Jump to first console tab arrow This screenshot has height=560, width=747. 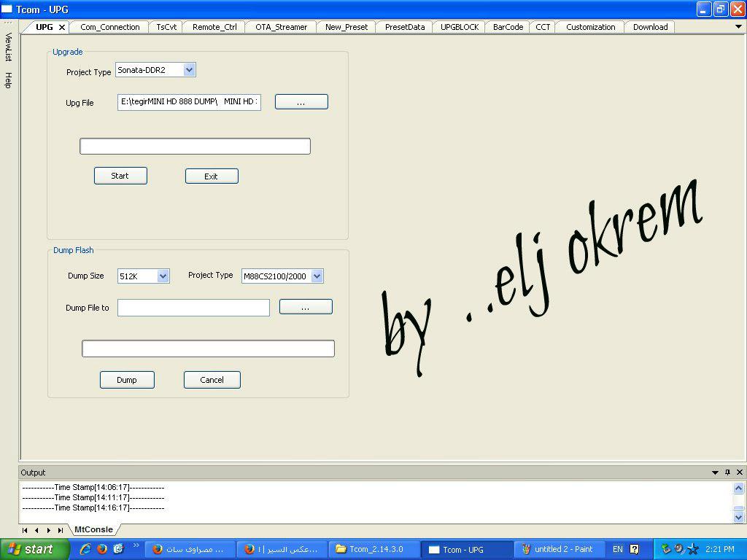(26, 530)
